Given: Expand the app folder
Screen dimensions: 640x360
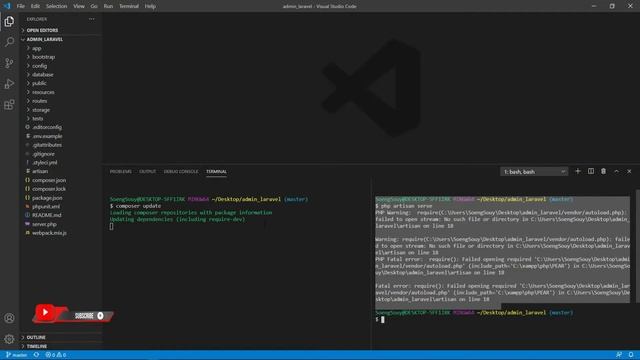Looking at the screenshot, I should (x=61, y=48).
